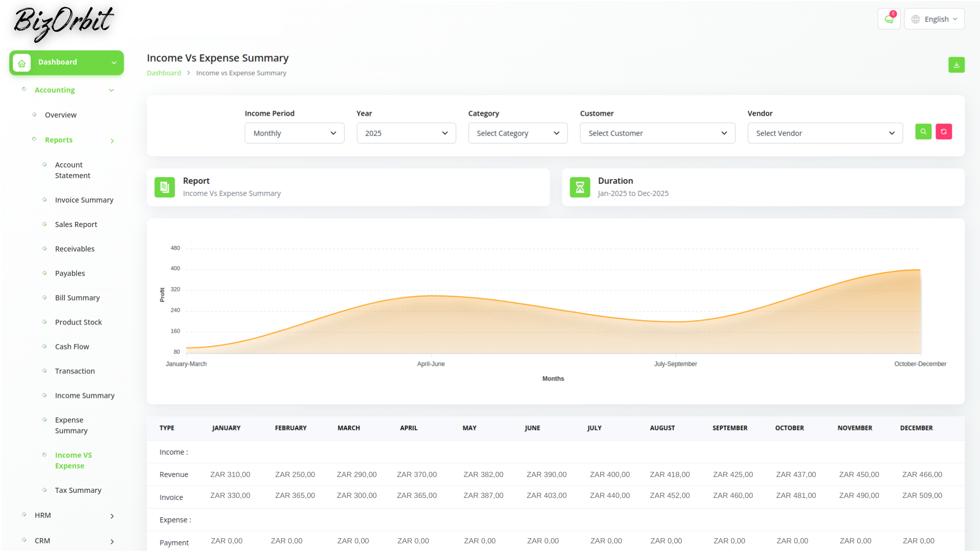Click the April-June chart axis label

point(431,364)
